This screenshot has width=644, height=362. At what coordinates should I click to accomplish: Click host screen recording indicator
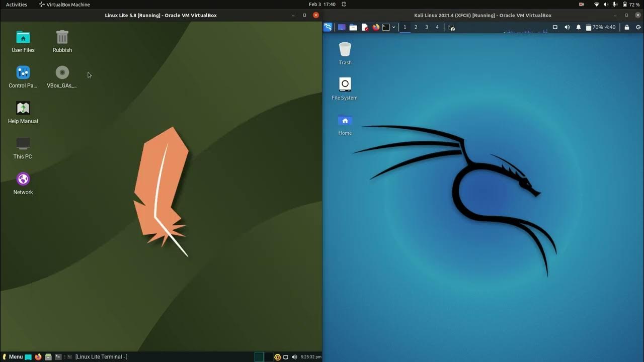[582, 5]
